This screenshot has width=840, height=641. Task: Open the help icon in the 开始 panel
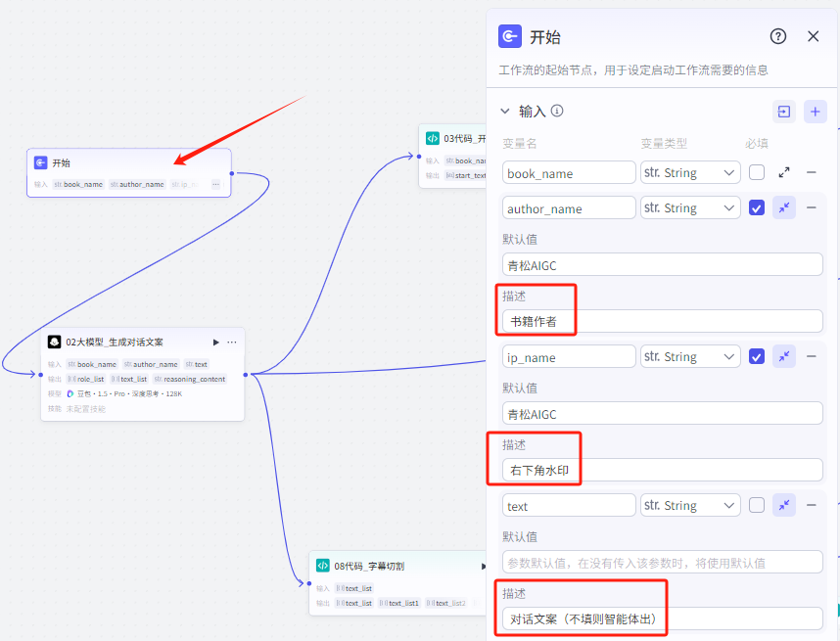(x=777, y=36)
